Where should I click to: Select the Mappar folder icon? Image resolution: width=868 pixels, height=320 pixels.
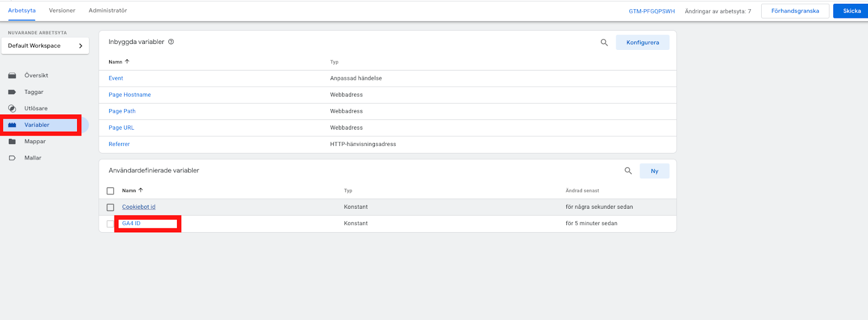tap(12, 142)
